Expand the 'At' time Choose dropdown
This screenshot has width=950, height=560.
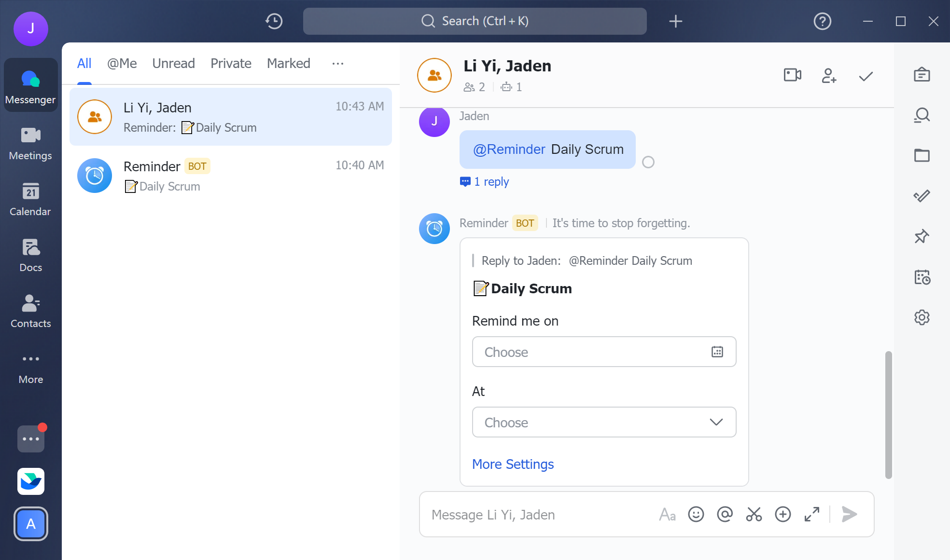(x=716, y=422)
